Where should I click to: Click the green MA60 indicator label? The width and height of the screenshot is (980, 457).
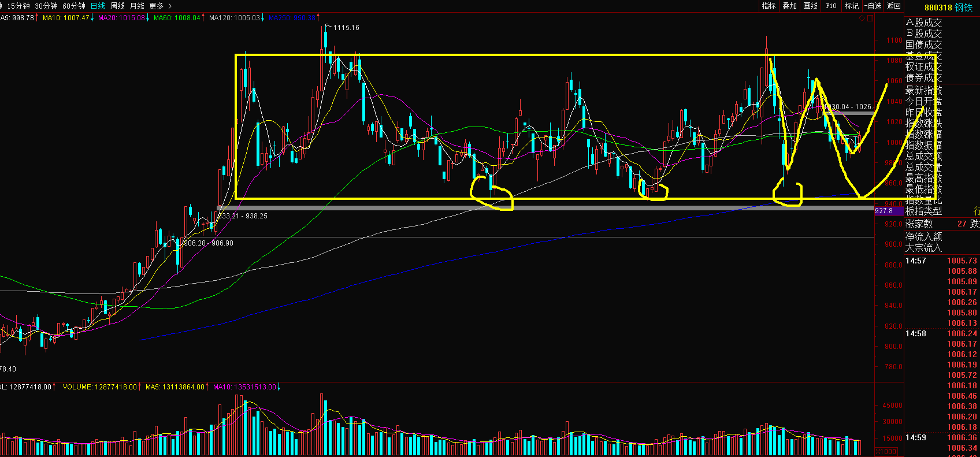point(177,18)
